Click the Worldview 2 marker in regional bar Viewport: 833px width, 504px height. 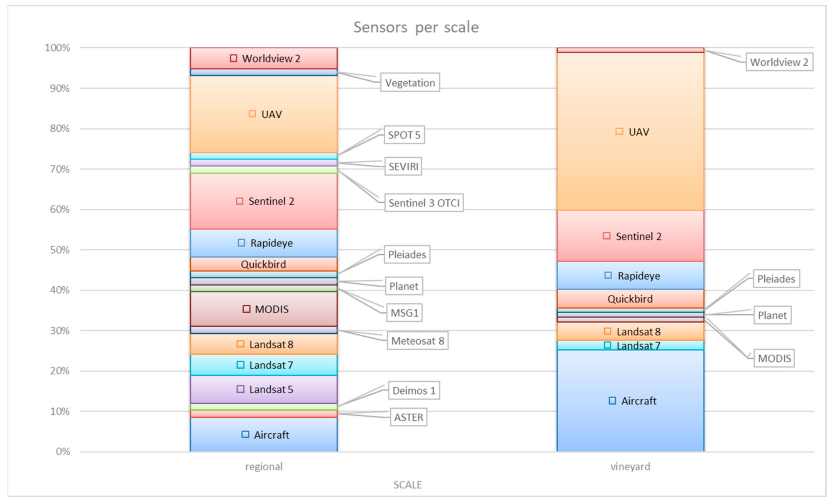[x=234, y=58]
